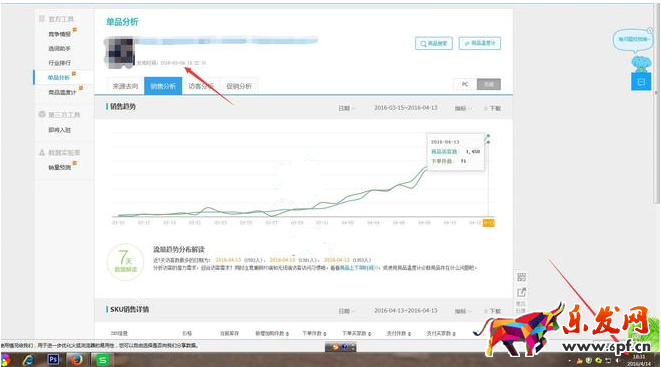Click the blurred product thumbnail image
Screen dimensions: 661x367
point(119,53)
